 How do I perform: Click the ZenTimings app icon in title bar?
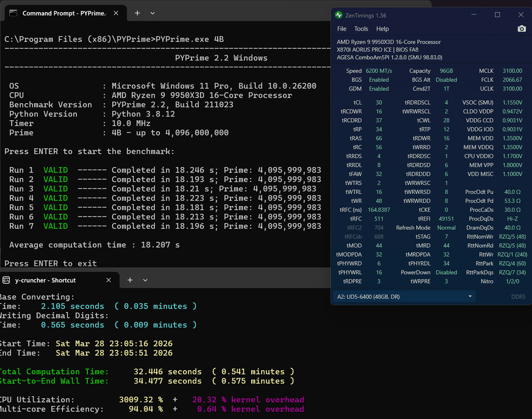pos(338,15)
